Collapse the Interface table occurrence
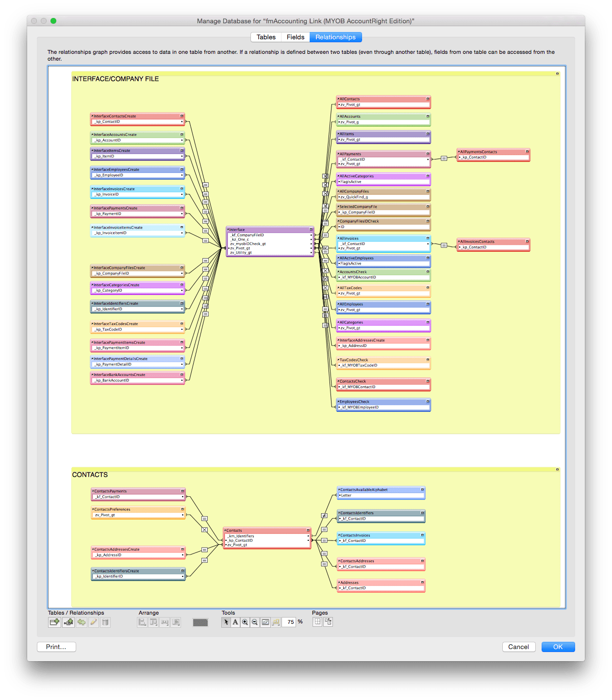Image resolution: width=612 pixels, height=700 pixels. click(311, 229)
